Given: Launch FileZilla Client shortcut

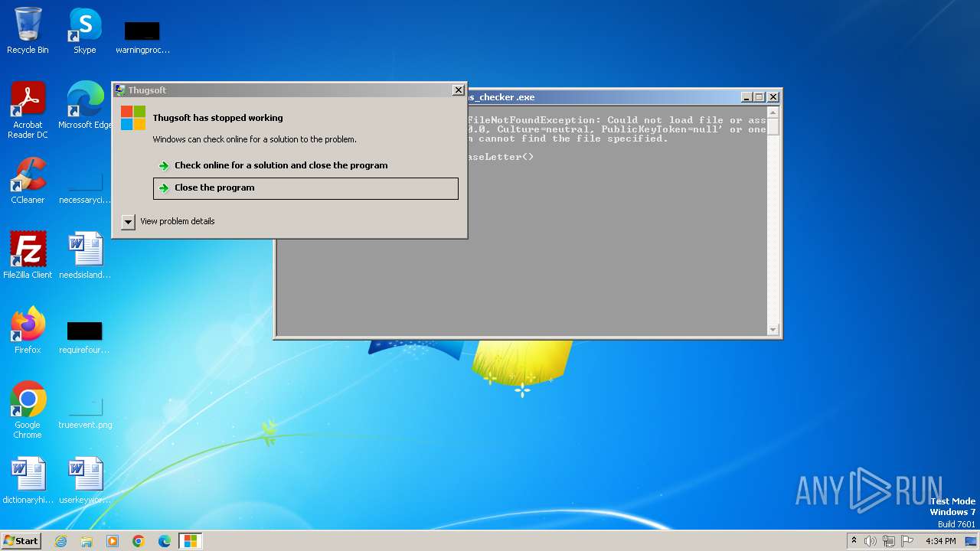Looking at the screenshot, I should pyautogui.click(x=28, y=256).
